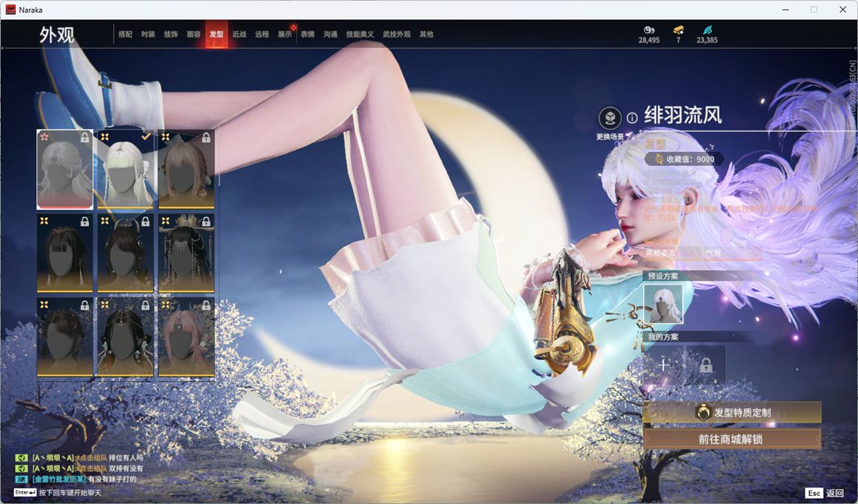Select the black hairstyle with red tassel ornament
Image resolution: width=858 pixels, height=504 pixels.
pyautogui.click(x=125, y=337)
